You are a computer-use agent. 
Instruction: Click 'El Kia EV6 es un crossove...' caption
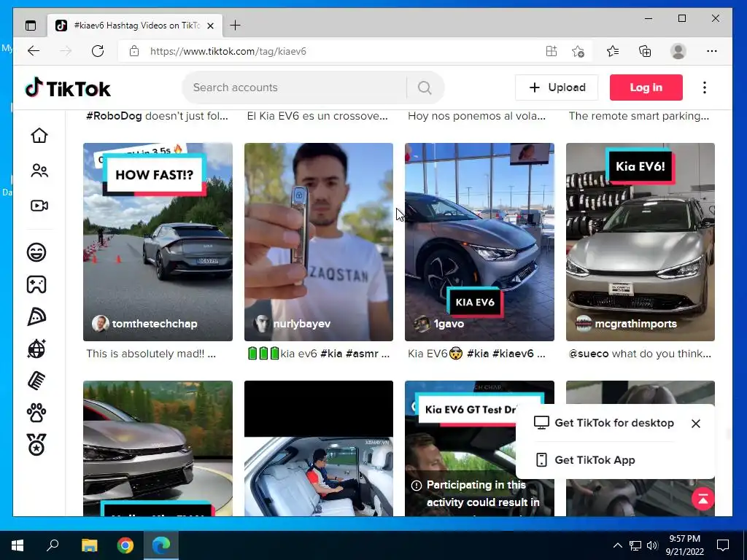(x=317, y=116)
